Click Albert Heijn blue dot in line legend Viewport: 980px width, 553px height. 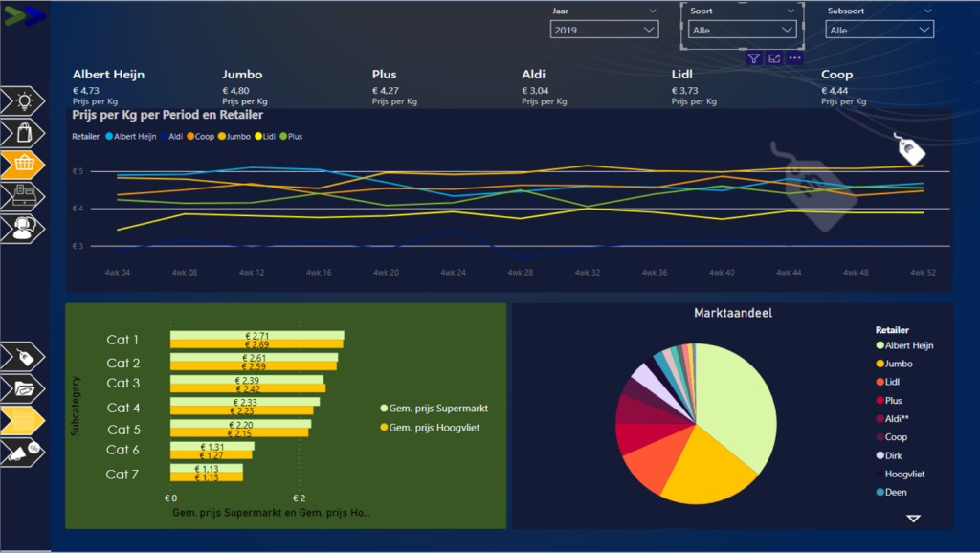(x=109, y=136)
